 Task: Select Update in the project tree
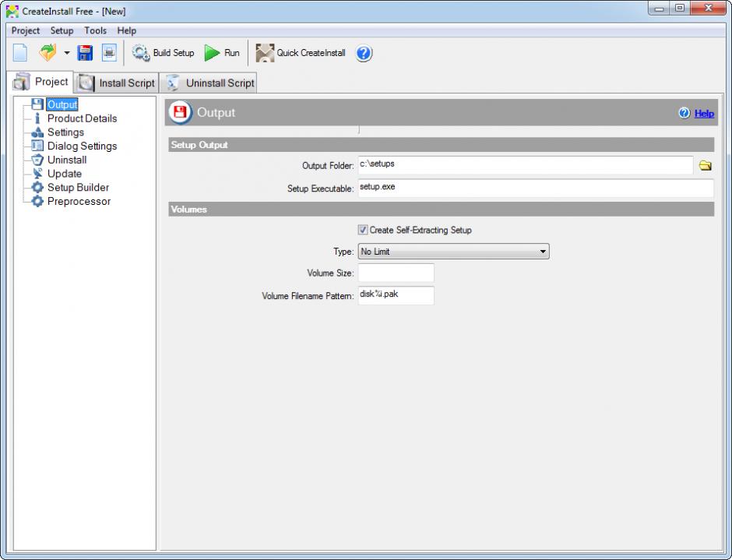[65, 173]
